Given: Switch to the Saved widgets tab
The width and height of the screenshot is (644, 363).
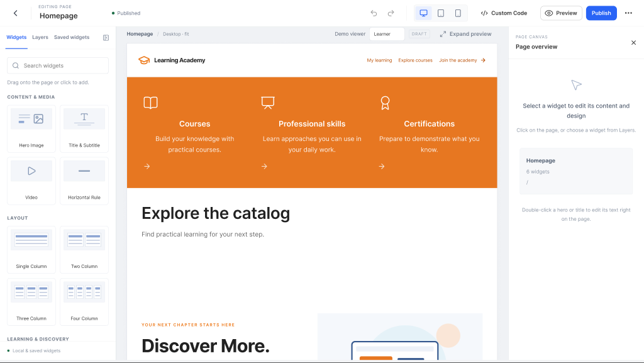Looking at the screenshot, I should point(72,37).
